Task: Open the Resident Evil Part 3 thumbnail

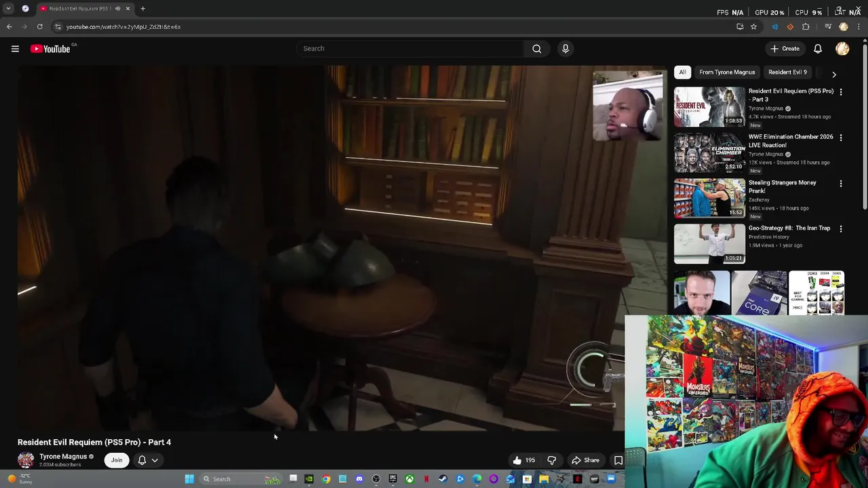Action: click(709, 107)
